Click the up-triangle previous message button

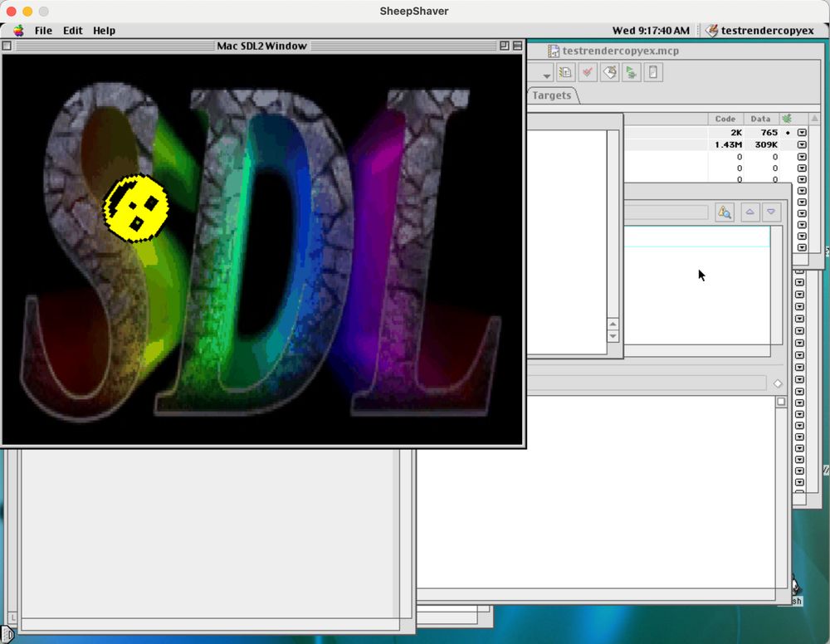coord(750,212)
